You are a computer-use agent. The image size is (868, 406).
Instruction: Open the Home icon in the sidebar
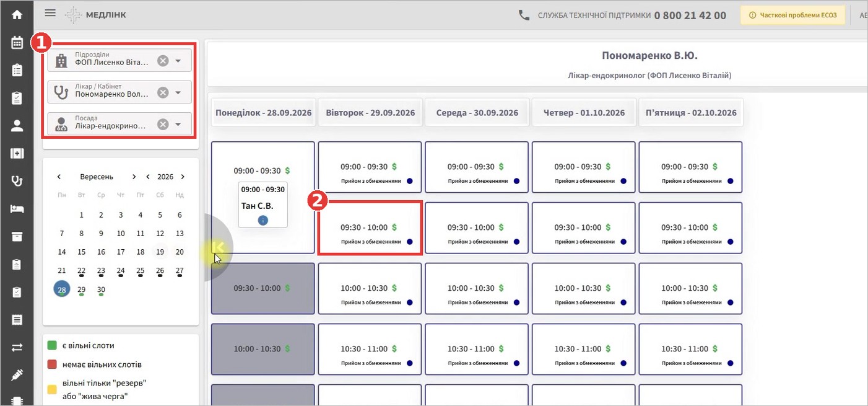point(17,14)
